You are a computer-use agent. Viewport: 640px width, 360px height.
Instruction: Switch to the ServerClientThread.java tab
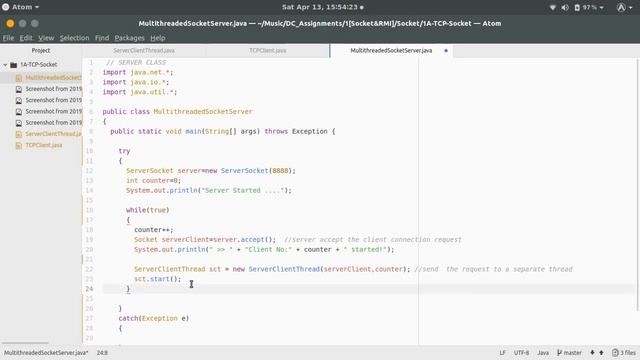tap(144, 51)
